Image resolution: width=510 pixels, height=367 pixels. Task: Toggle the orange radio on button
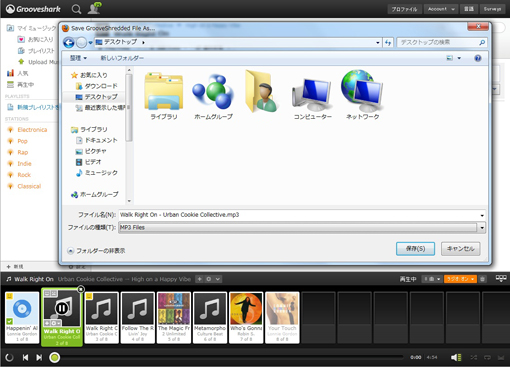pos(460,279)
